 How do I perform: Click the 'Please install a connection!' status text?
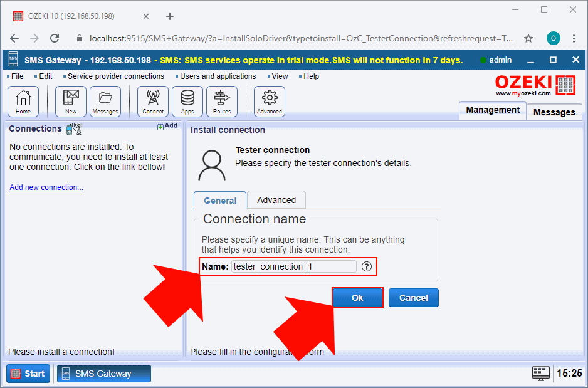(x=61, y=352)
